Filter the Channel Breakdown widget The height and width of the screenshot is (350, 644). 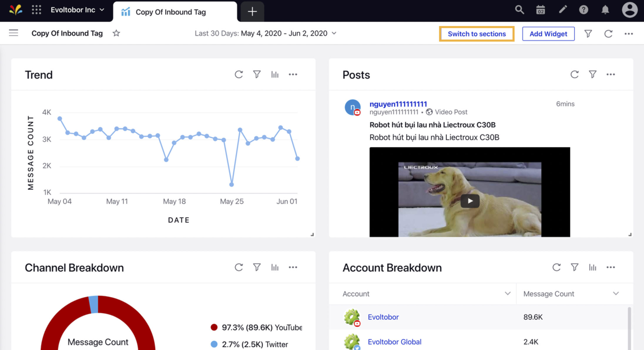[x=257, y=267]
